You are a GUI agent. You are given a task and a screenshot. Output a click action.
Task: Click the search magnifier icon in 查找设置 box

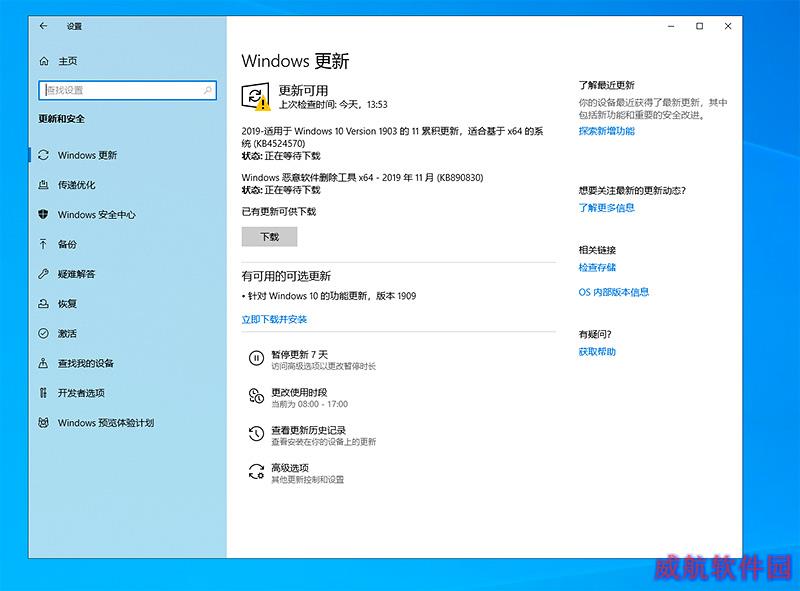(207, 90)
